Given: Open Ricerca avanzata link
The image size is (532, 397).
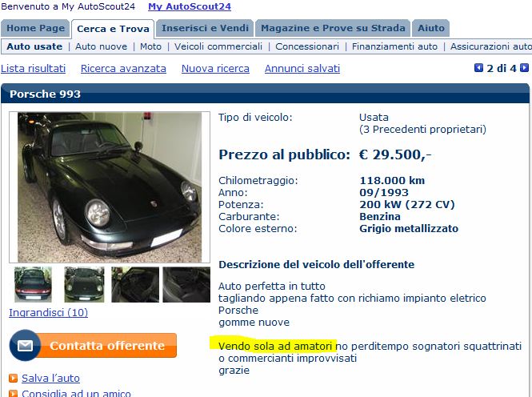Looking at the screenshot, I should click(x=123, y=69).
